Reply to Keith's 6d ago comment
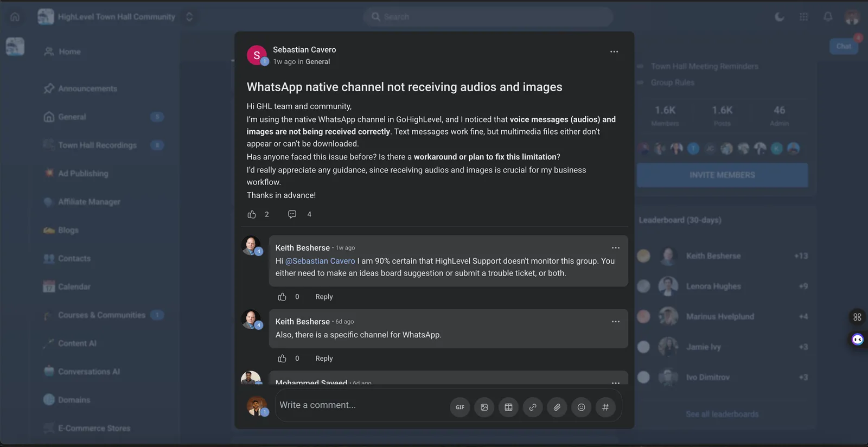 pos(324,359)
